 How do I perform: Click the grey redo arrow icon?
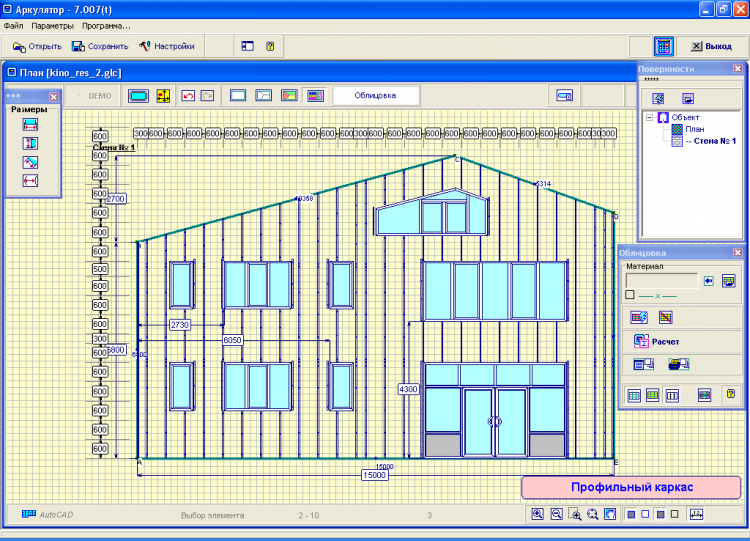click(208, 96)
